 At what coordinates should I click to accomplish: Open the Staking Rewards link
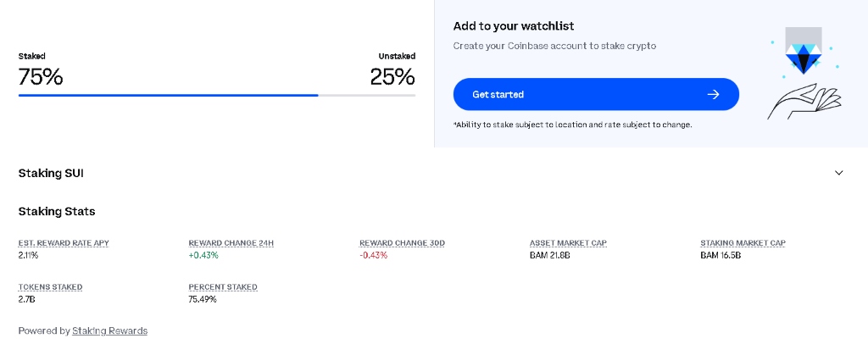pos(109,330)
